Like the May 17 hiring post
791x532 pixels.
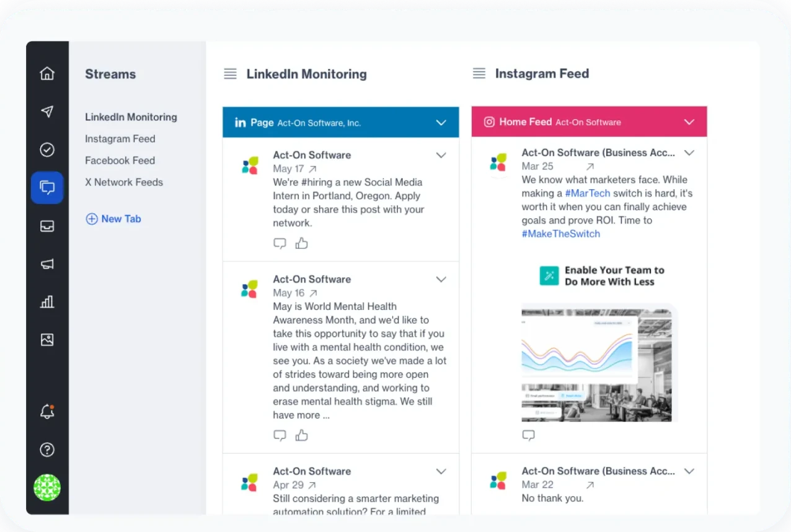302,243
